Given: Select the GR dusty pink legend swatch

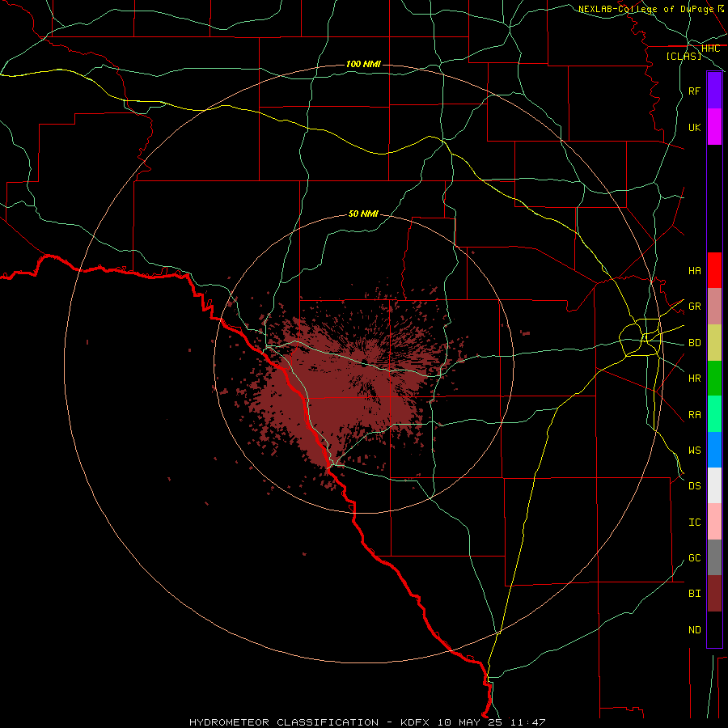Looking at the screenshot, I should [714, 307].
